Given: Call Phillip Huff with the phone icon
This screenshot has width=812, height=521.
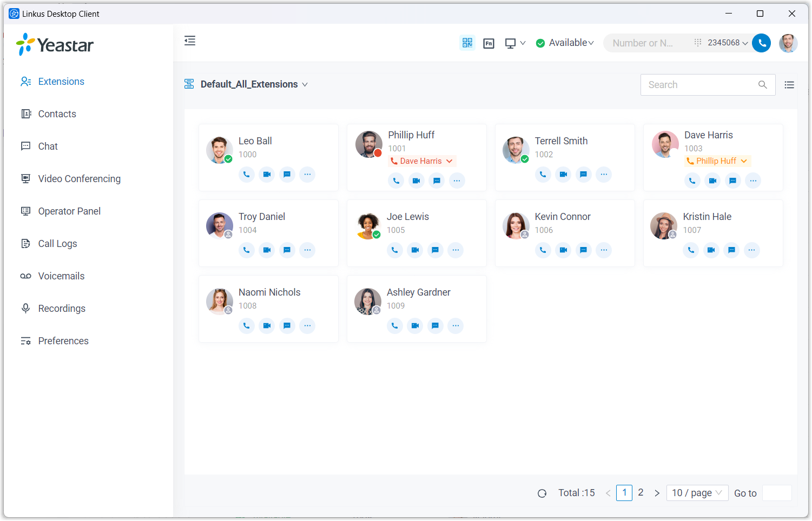Looking at the screenshot, I should point(396,181).
